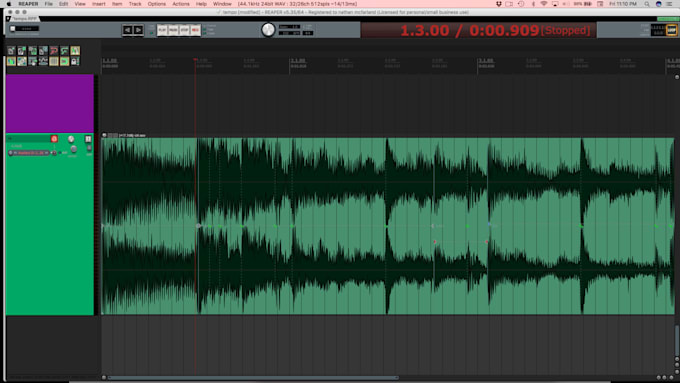The width and height of the screenshot is (680, 383).
Task: Click the Siri menu bar icon
Action: pyautogui.click(x=658, y=4)
